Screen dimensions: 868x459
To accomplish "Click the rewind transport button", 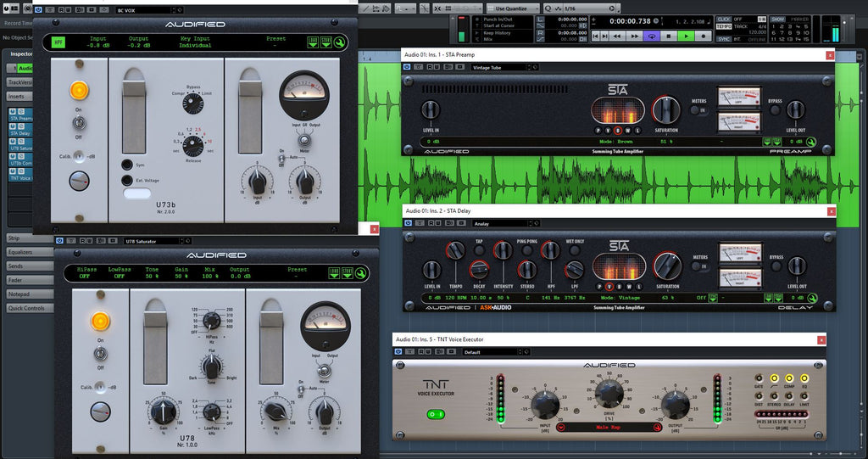I will 617,36.
